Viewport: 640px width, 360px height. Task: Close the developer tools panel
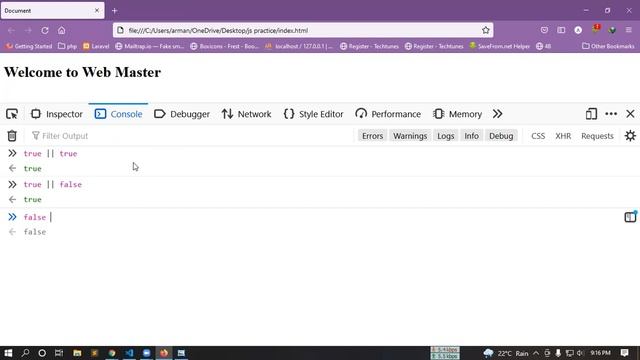click(630, 114)
